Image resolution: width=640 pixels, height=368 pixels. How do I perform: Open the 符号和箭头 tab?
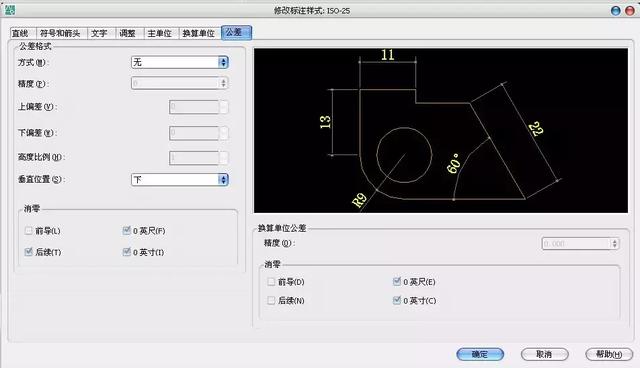click(x=61, y=33)
